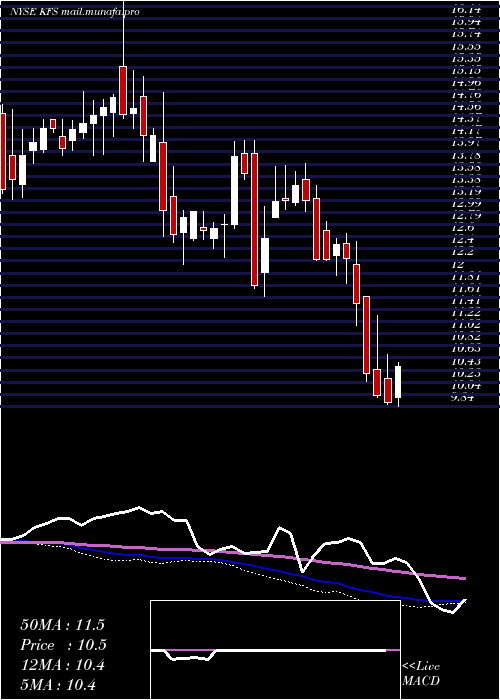Click the 11.41 price axis label

(467, 300)
